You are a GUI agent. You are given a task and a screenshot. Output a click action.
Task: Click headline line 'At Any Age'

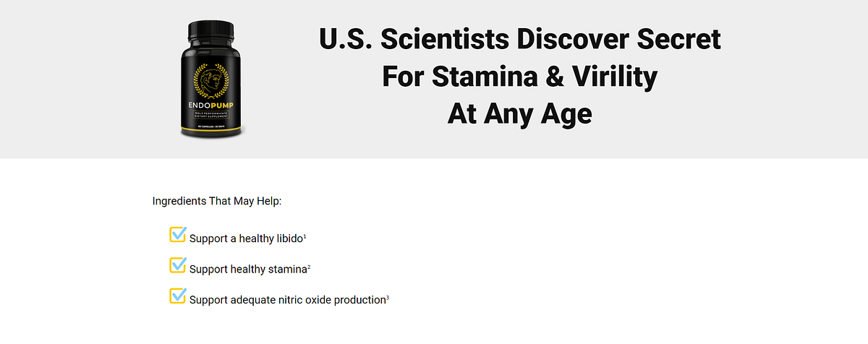(520, 113)
